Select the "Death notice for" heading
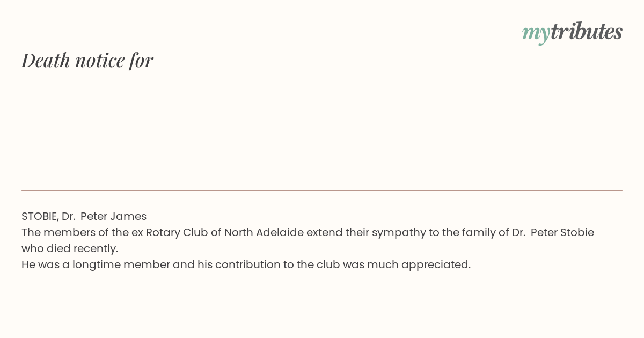This screenshot has width=644, height=338. click(x=87, y=60)
